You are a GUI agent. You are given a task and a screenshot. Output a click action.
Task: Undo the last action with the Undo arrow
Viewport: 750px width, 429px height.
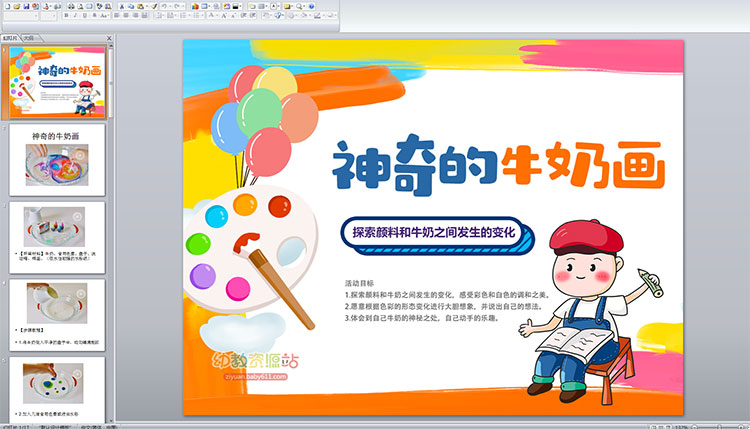tap(164, 6)
